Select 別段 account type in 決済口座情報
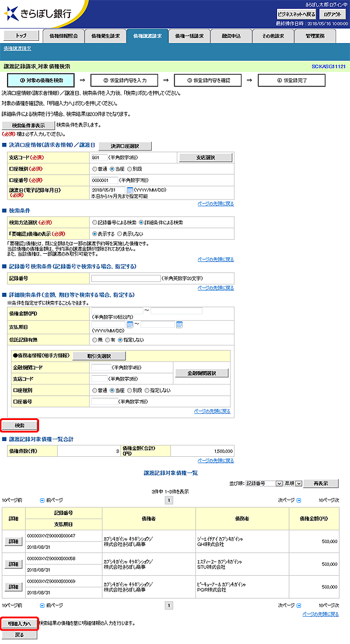This screenshot has width=350, height=644. pyautogui.click(x=129, y=169)
